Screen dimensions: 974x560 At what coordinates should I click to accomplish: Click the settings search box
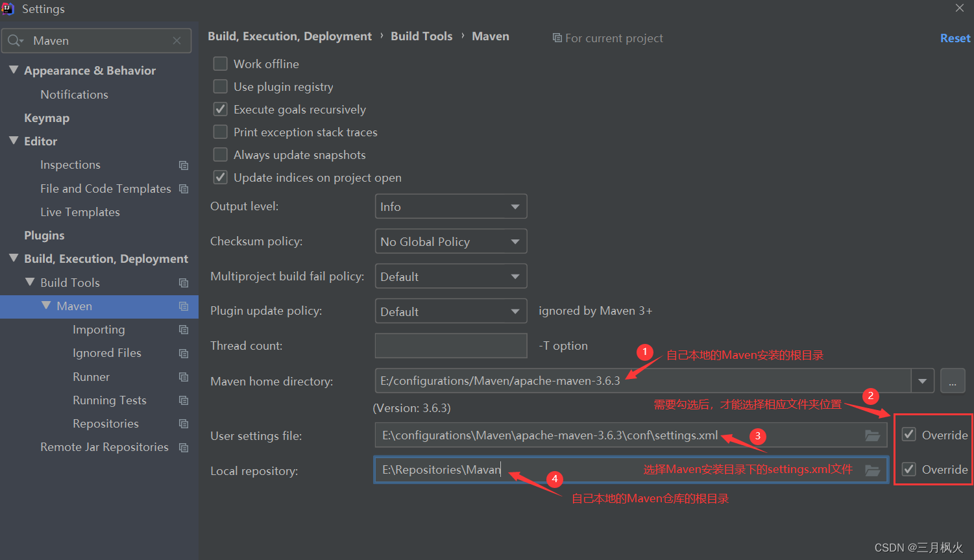[x=97, y=41]
